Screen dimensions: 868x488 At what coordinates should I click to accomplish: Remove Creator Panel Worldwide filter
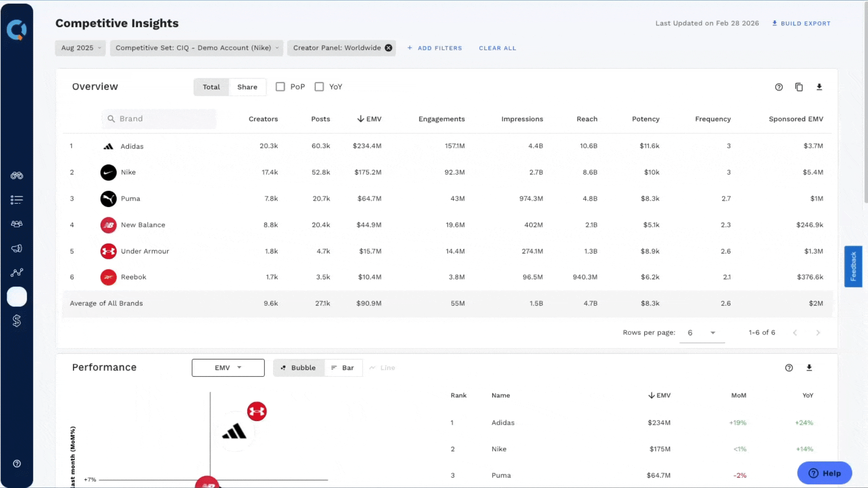pos(388,48)
